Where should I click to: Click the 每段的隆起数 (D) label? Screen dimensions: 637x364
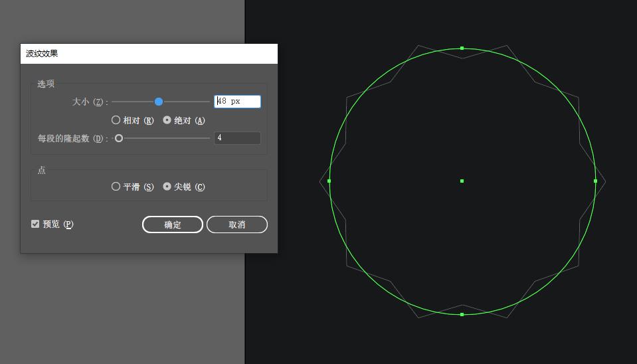(x=73, y=139)
